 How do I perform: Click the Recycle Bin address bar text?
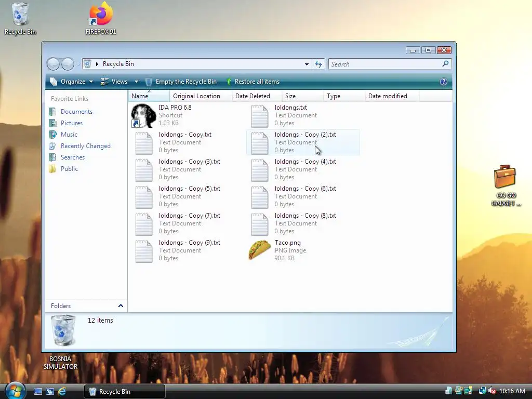coord(118,64)
